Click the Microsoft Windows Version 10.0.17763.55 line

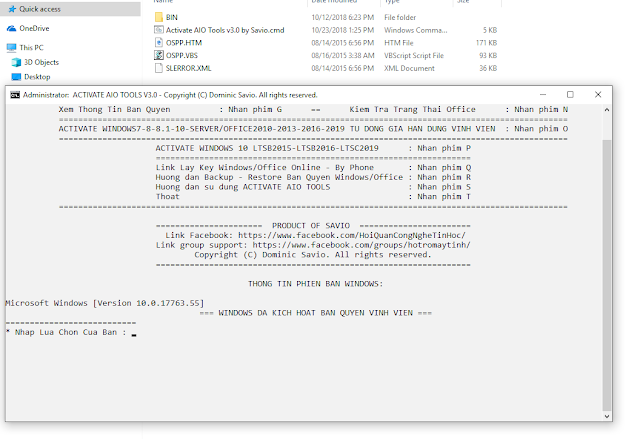coord(104,303)
